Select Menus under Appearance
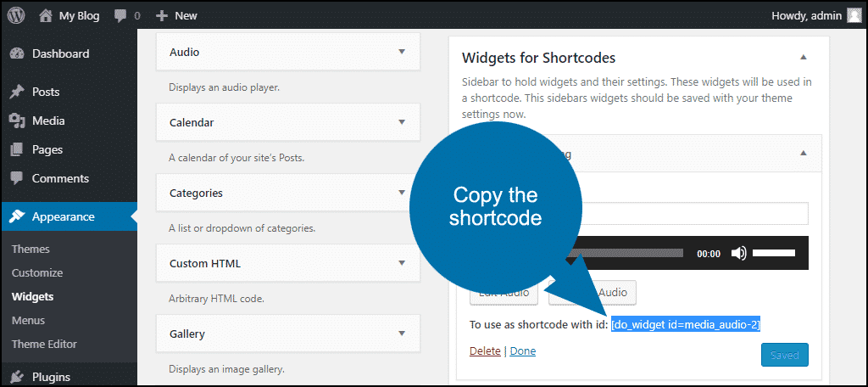The image size is (868, 387). click(x=28, y=321)
